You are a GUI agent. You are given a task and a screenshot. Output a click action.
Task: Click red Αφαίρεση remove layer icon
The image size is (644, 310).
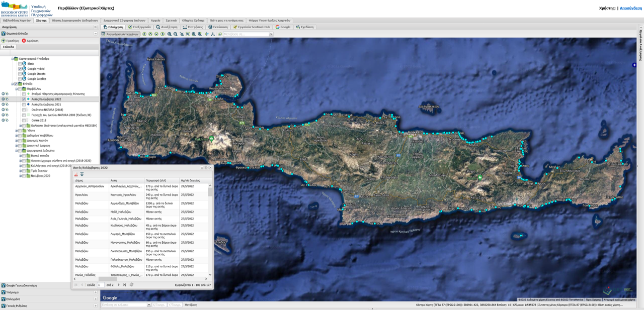(24, 41)
